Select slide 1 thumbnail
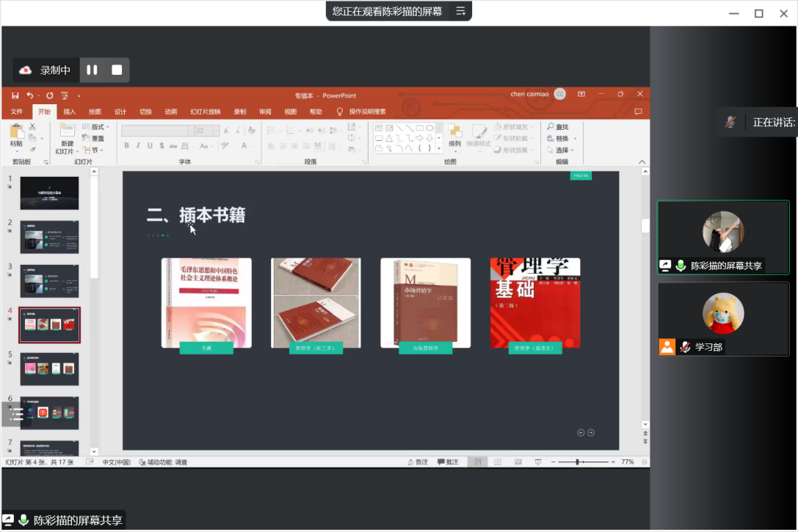 49,193
